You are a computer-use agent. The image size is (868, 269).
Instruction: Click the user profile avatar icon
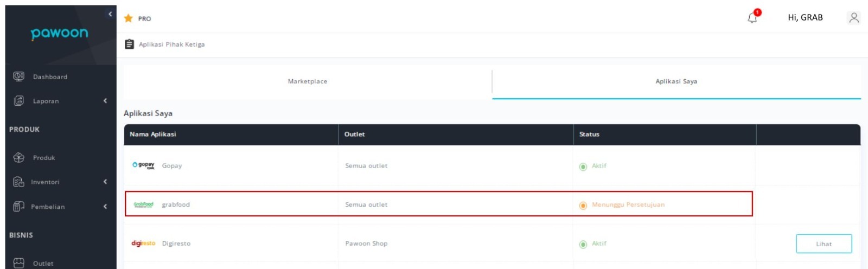click(x=854, y=18)
